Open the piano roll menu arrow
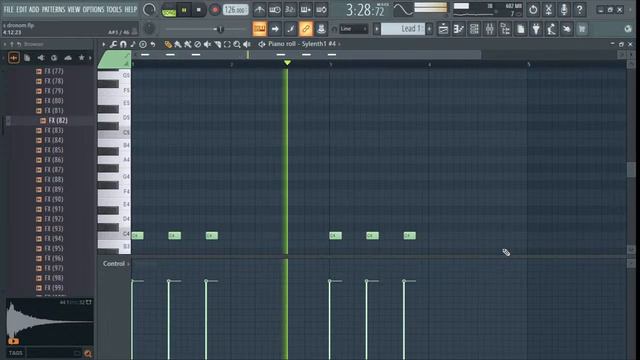This screenshot has width=640, height=360. coord(104,44)
